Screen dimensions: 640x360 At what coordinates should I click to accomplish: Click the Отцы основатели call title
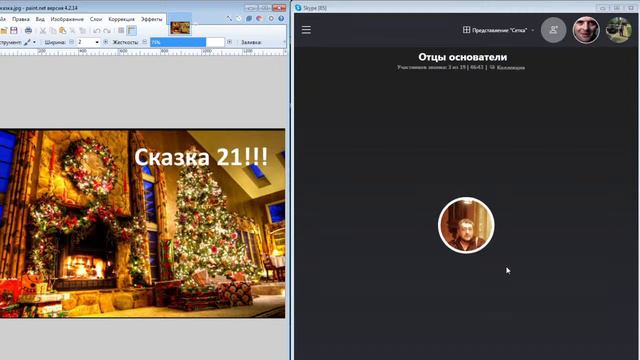tap(462, 57)
